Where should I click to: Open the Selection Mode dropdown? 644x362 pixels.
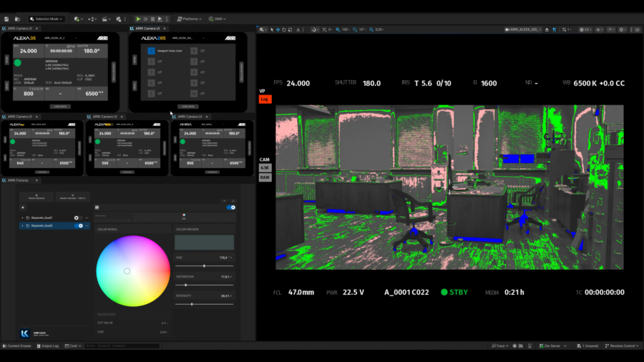click(47, 19)
